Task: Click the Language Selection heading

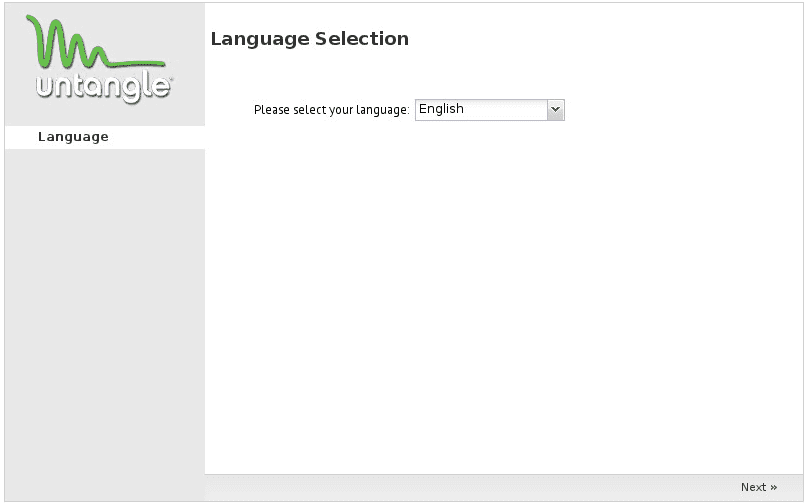Action: (x=309, y=40)
